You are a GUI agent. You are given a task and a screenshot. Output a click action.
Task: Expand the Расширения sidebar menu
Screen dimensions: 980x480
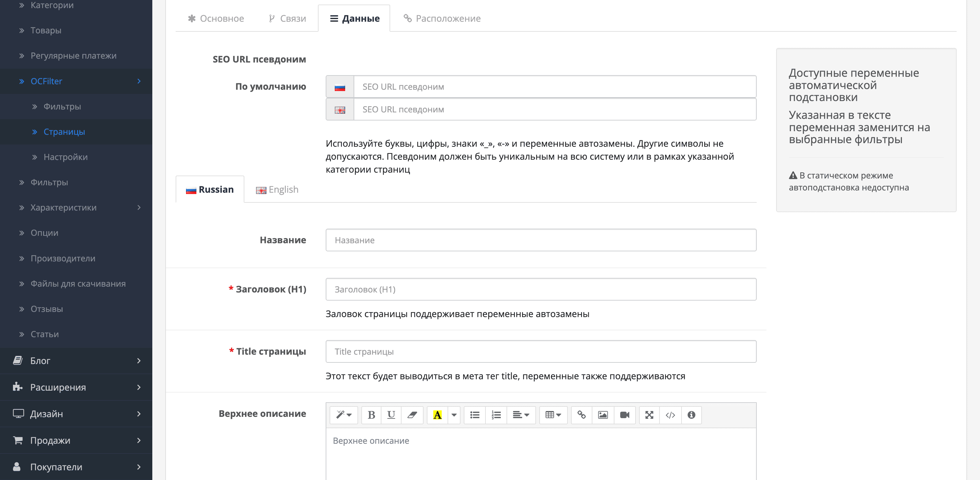[x=76, y=387]
